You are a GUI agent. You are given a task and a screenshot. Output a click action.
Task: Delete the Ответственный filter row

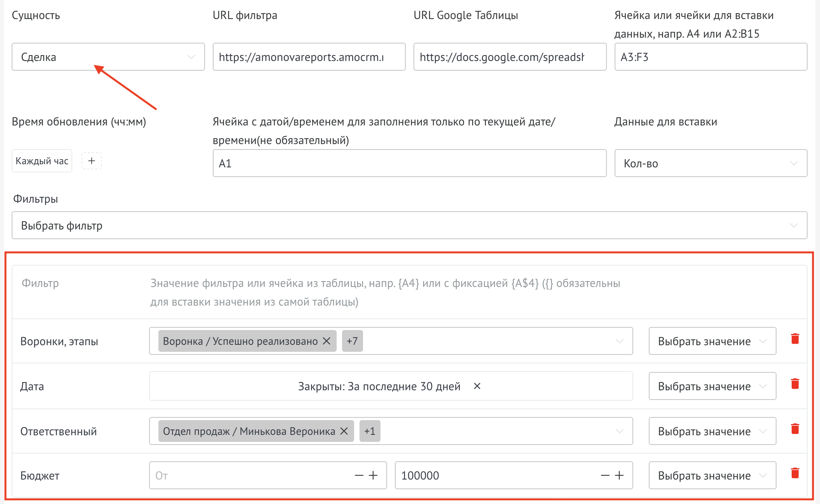point(795,429)
